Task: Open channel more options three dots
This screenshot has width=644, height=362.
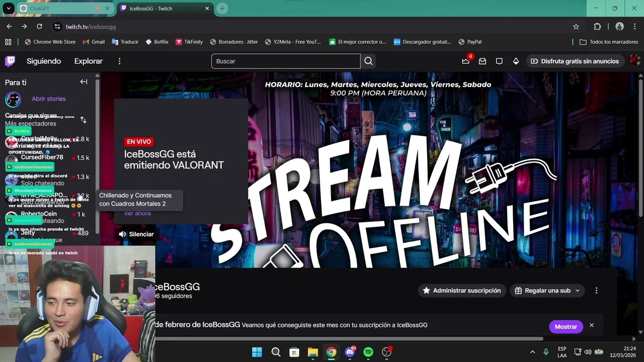Action: point(596,291)
